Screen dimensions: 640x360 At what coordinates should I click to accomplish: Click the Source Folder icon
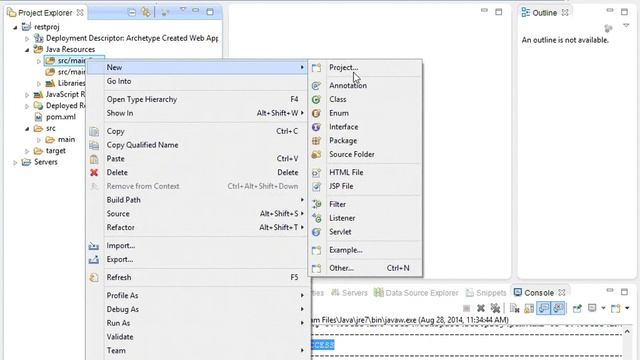316,155
